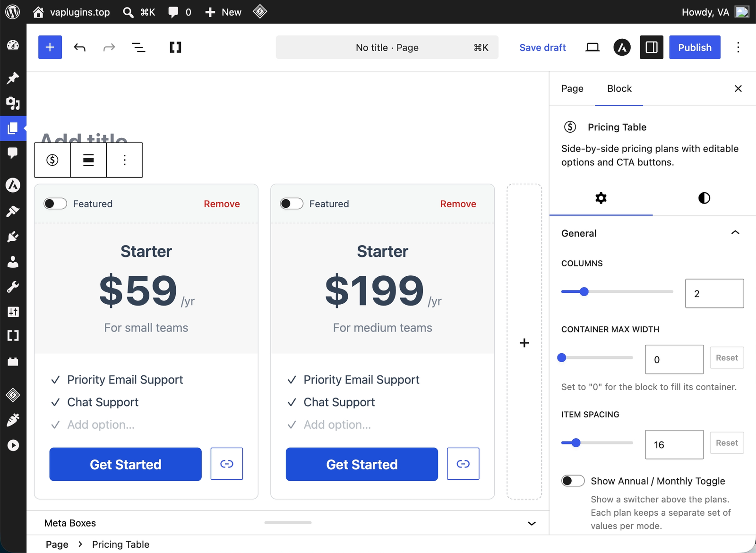Click the Columns number input
This screenshot has height=553, width=756.
(x=714, y=293)
